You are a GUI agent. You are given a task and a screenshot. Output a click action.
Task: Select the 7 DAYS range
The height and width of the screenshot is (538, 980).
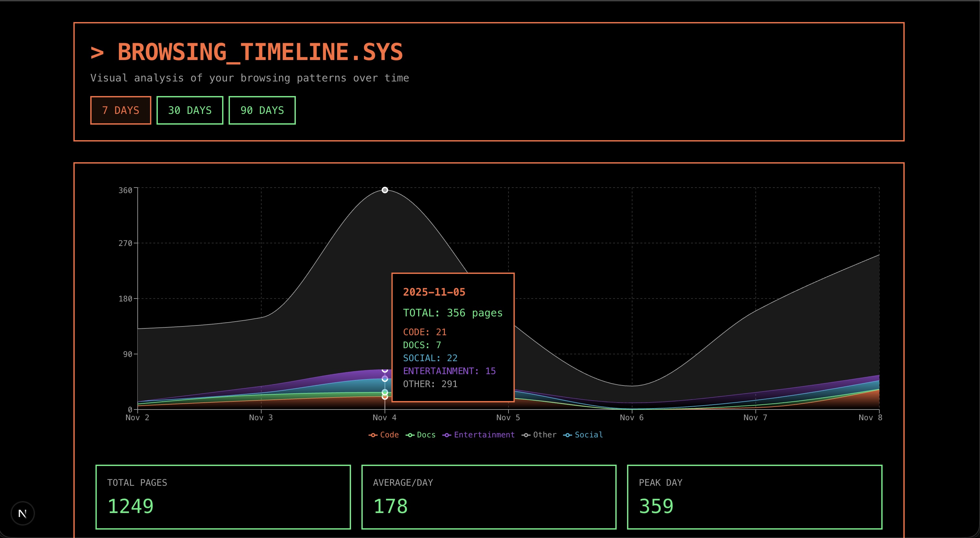120,110
